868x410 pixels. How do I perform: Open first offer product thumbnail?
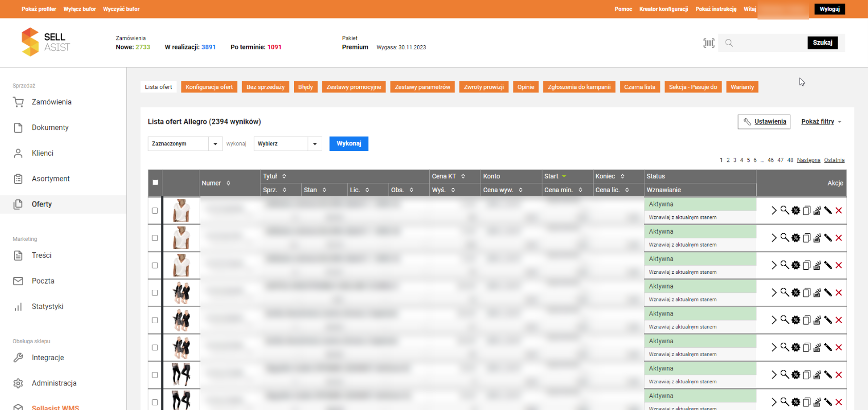(181, 210)
